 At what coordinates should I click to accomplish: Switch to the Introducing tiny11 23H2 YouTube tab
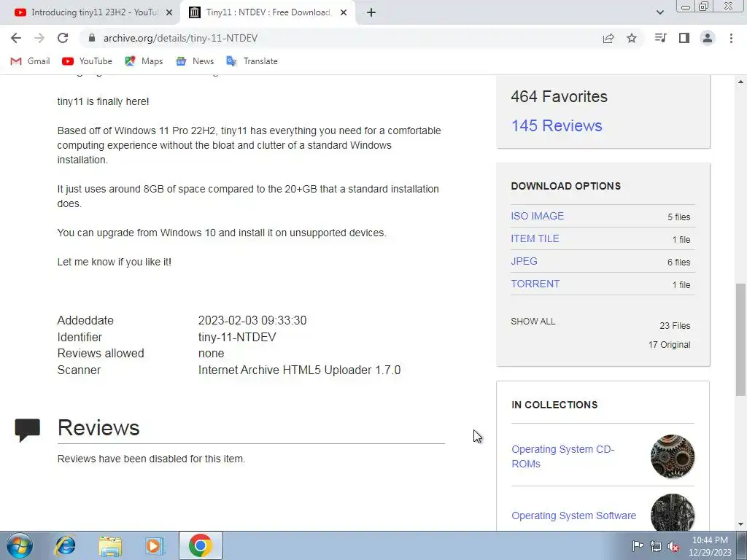click(90, 12)
